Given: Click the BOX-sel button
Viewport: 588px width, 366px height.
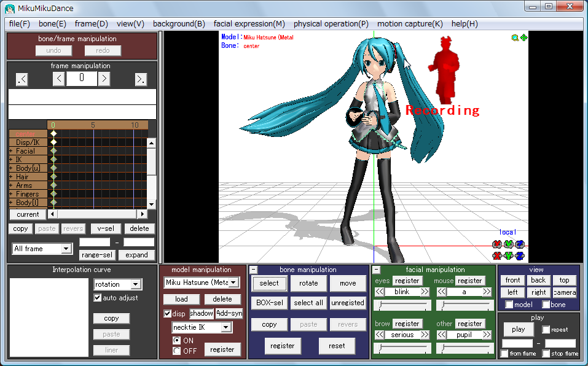Looking at the screenshot, I should 269,303.
